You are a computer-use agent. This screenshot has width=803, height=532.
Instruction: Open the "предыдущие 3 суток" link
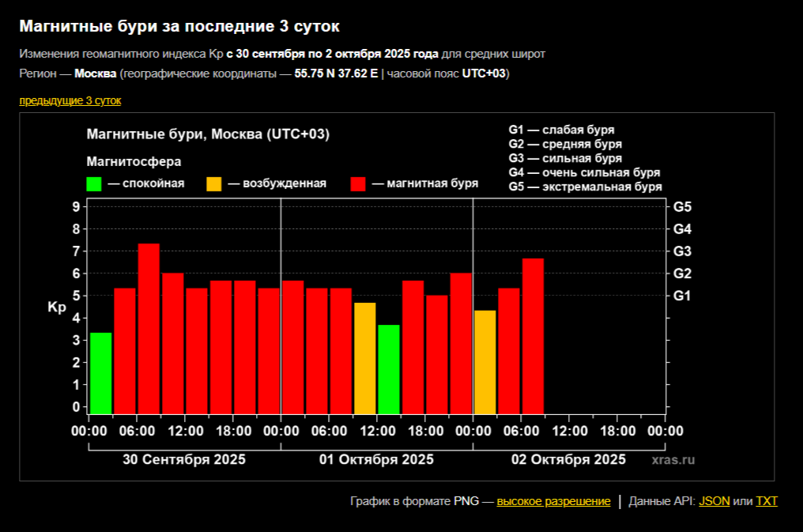70,100
